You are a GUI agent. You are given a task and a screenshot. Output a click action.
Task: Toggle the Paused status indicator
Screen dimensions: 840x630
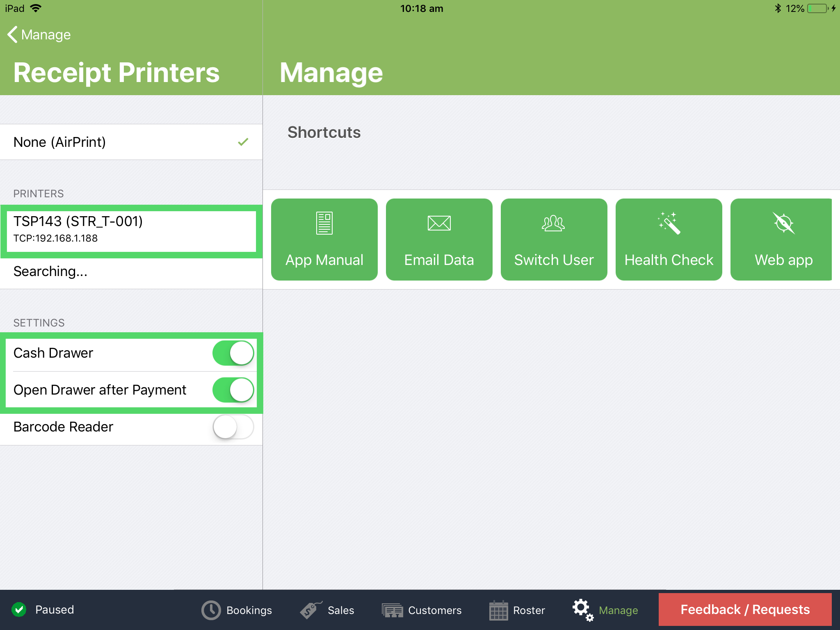[20, 610]
